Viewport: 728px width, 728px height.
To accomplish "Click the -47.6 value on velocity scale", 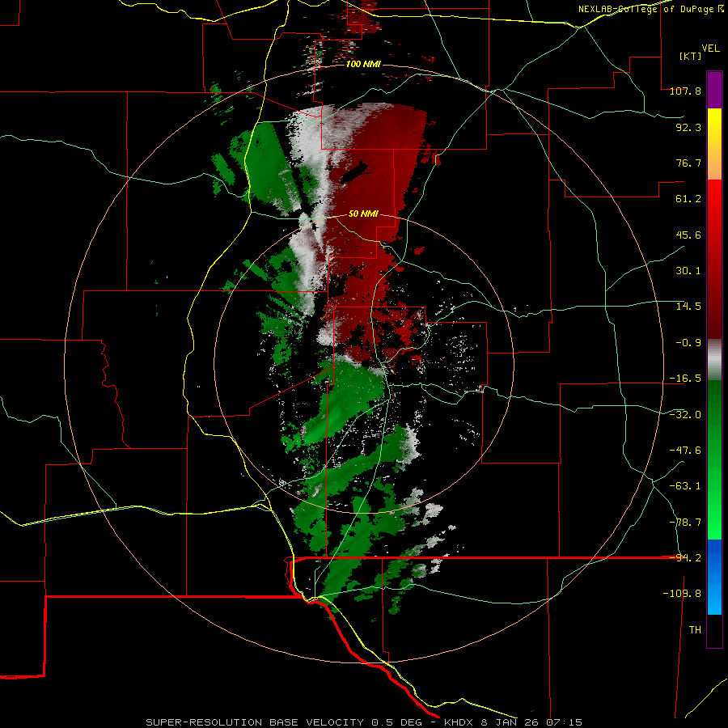I will tap(685, 451).
